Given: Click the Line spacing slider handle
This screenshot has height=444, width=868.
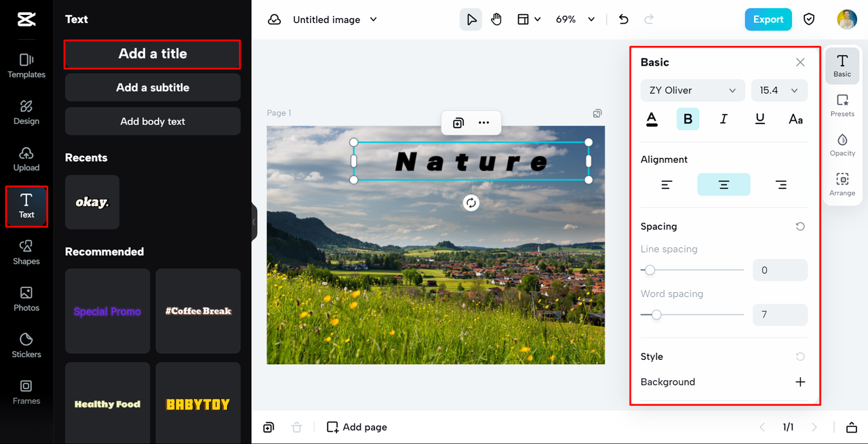Looking at the screenshot, I should pyautogui.click(x=650, y=270).
